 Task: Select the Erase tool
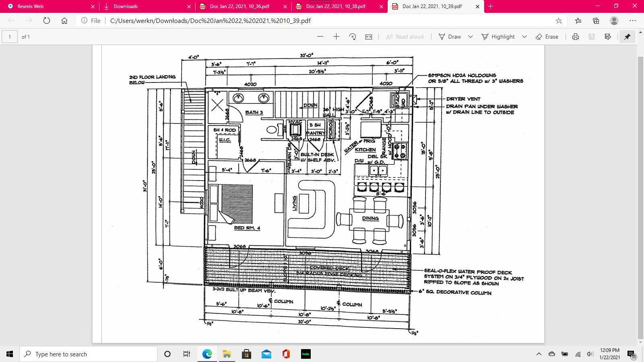click(547, 37)
